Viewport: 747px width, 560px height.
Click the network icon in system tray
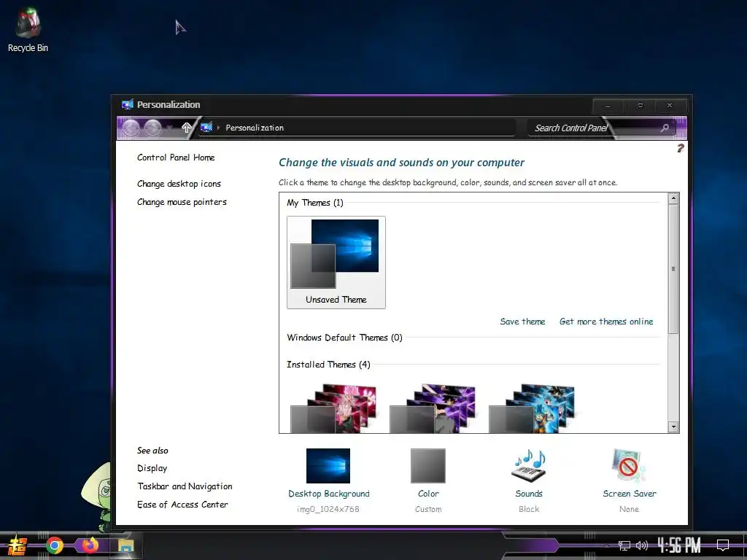(x=624, y=545)
